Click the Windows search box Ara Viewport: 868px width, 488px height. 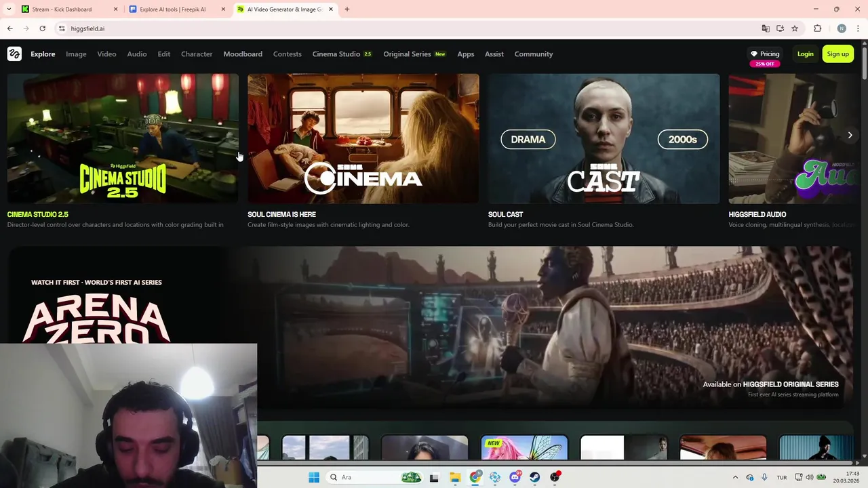coord(376,477)
